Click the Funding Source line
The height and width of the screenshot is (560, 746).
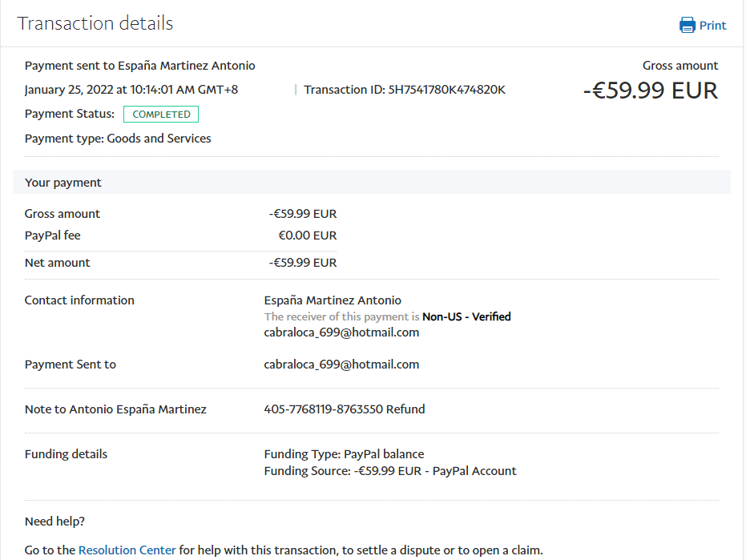coord(390,471)
